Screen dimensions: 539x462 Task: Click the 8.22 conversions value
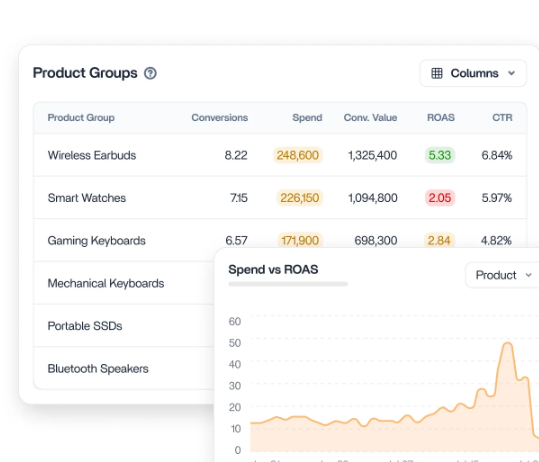click(x=236, y=155)
